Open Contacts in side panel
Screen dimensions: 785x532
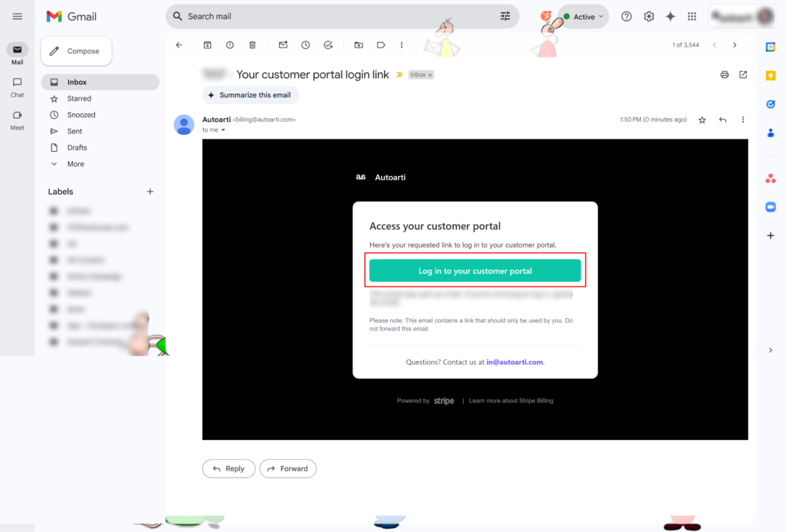click(x=770, y=133)
